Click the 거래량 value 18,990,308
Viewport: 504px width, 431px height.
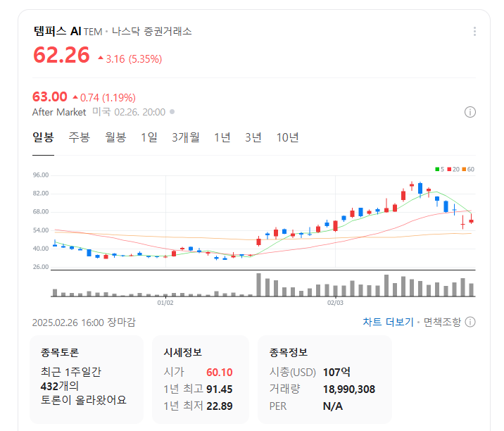[349, 389]
